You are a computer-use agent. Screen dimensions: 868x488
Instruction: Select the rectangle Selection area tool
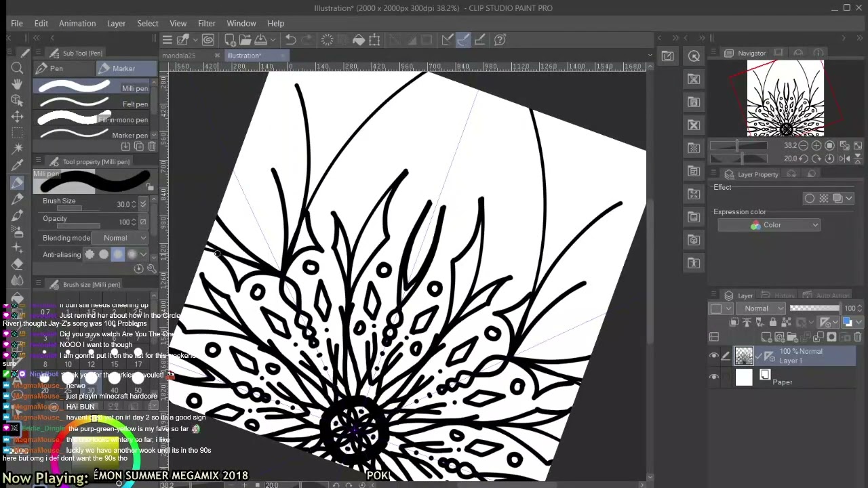pos(18,133)
